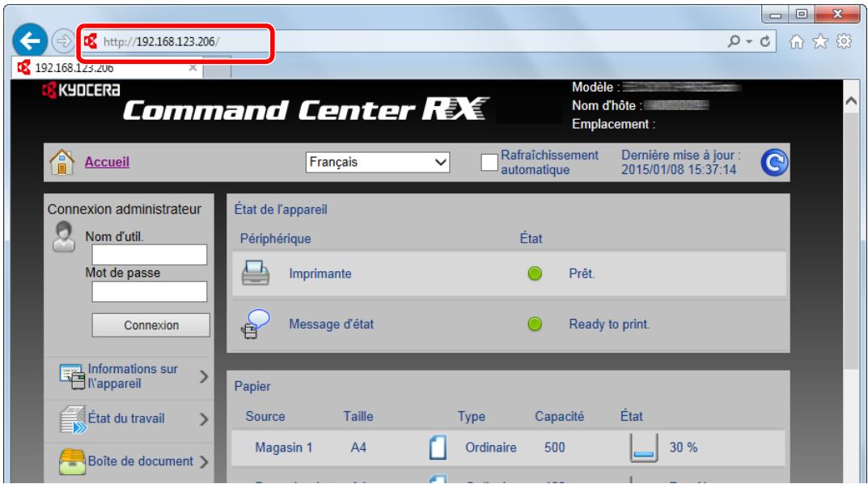Open the browser home page icon
868x484 pixels.
pos(797,41)
